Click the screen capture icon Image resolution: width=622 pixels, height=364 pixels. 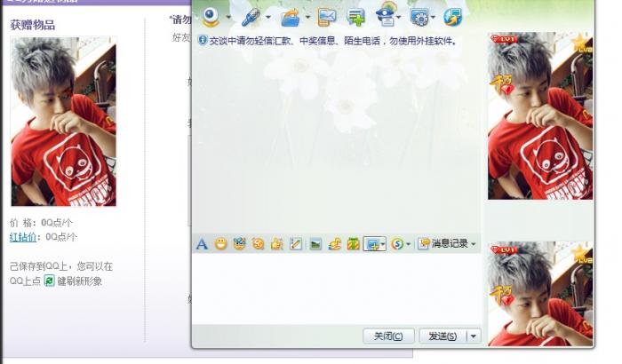click(371, 244)
